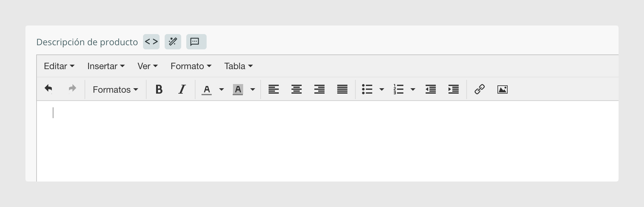This screenshot has height=207, width=644.
Task: Toggle justify text alignment
Action: click(342, 89)
